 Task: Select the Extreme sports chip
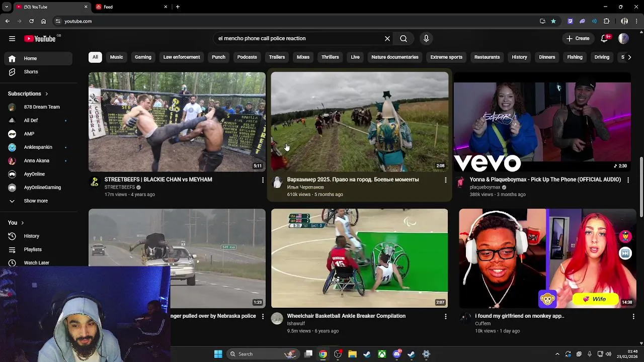point(446,57)
